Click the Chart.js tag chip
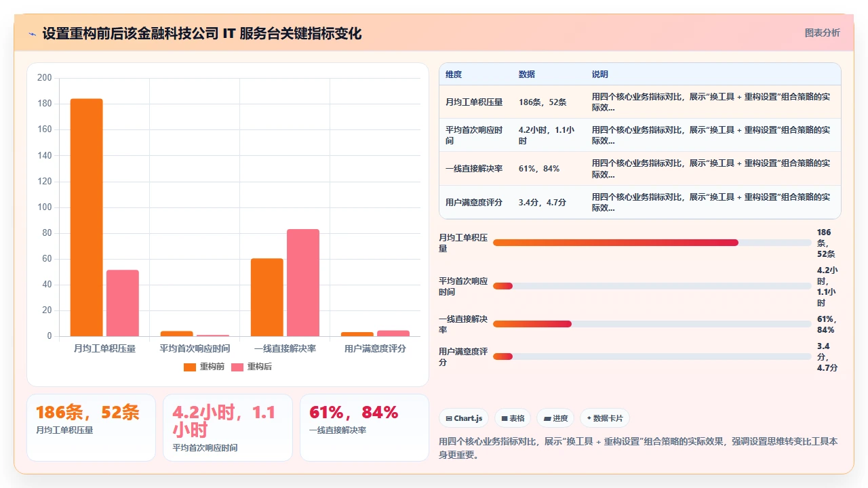 tap(464, 418)
